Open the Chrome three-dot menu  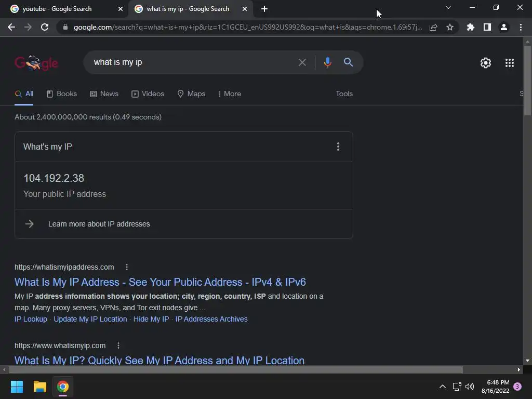[x=521, y=27]
